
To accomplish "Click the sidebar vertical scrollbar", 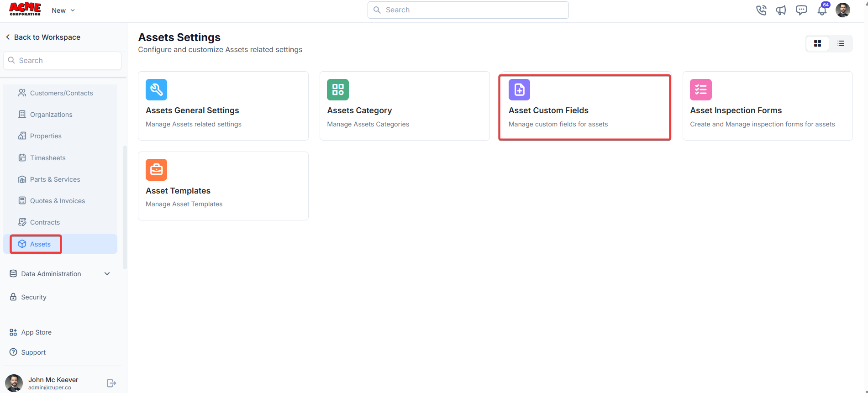I will 125,207.
